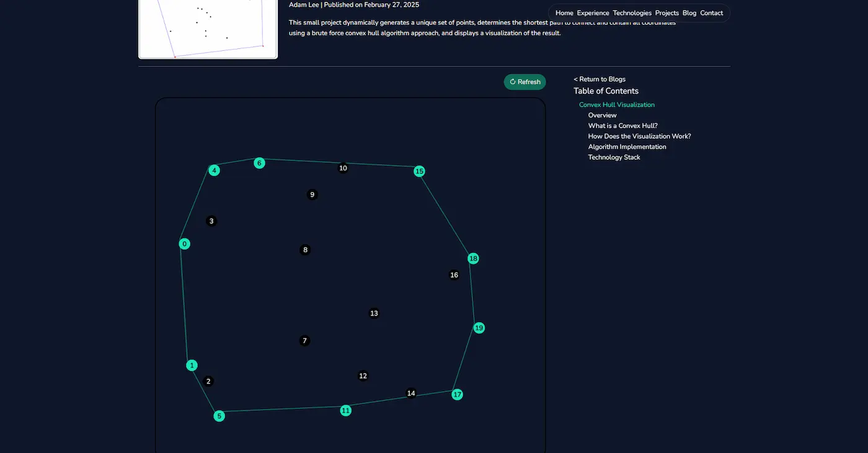This screenshot has height=453, width=868.
Task: Select interior point node 8
Action: [304, 250]
